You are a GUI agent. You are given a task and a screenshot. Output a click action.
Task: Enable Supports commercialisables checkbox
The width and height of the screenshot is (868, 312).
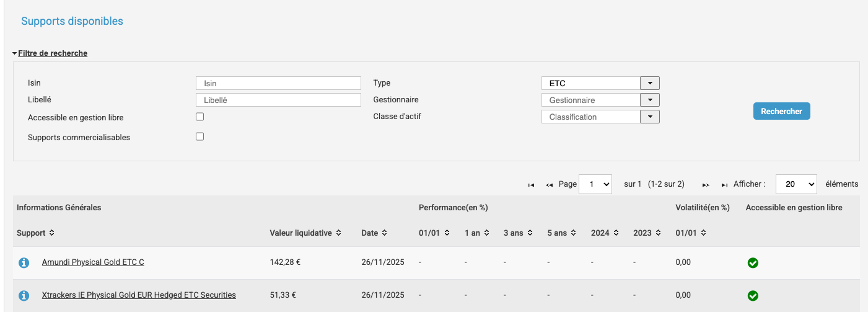click(200, 136)
